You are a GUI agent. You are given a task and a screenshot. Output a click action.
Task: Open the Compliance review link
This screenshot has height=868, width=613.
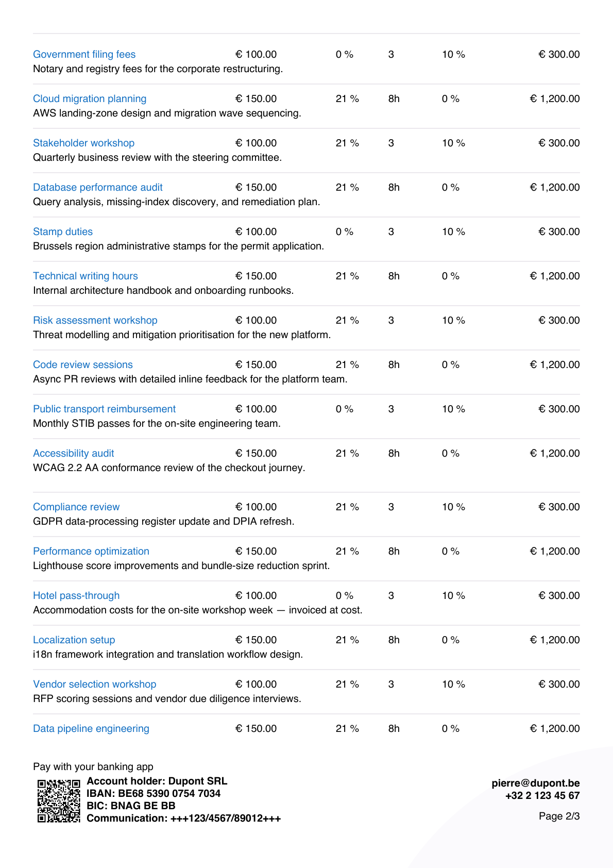(x=76, y=507)
